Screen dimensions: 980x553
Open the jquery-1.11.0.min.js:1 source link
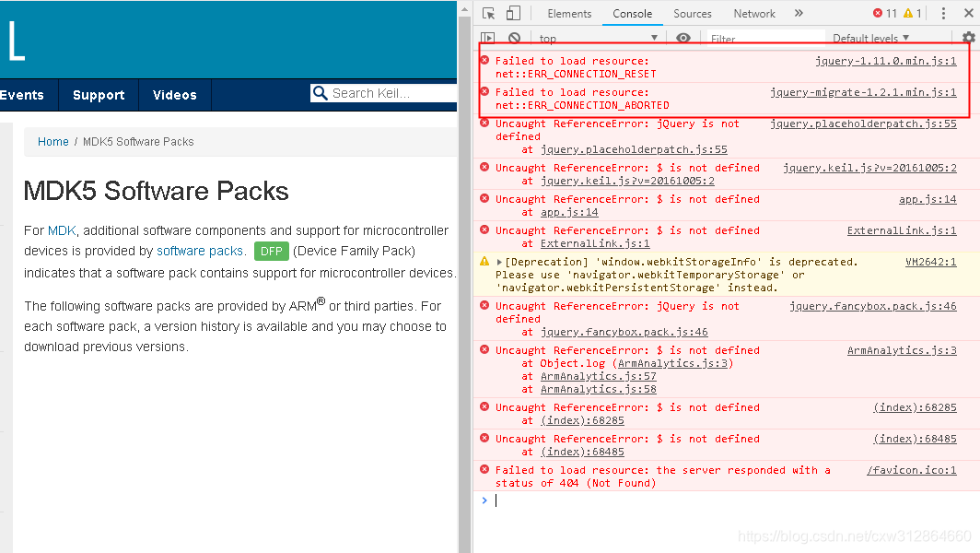tap(886, 61)
